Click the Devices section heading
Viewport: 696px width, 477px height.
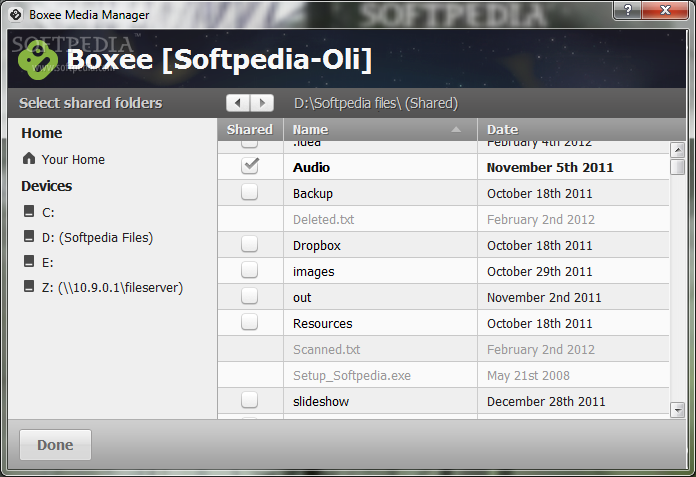coord(47,186)
